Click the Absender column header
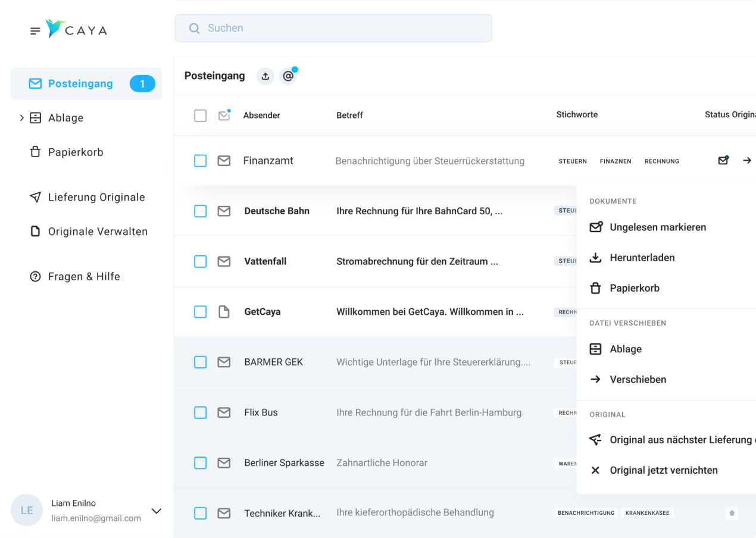This screenshot has height=538, width=756. [x=261, y=115]
